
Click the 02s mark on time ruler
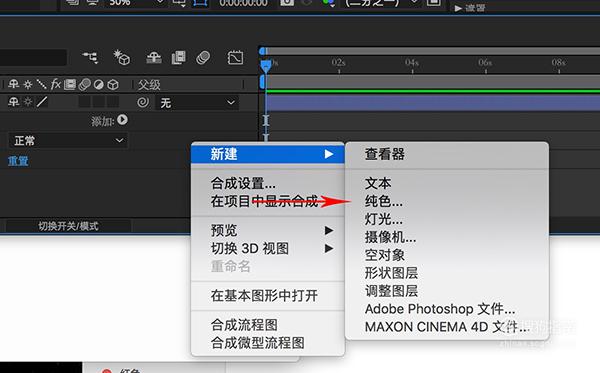point(339,62)
